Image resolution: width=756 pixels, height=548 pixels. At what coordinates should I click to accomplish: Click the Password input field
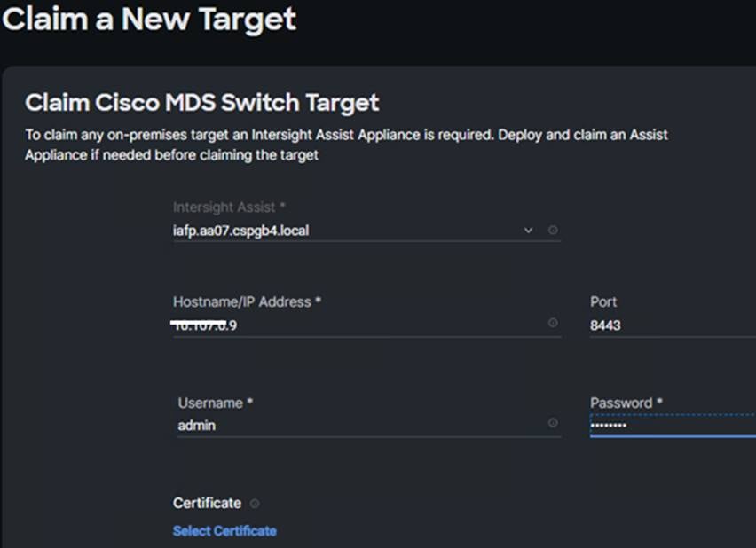pos(673,425)
